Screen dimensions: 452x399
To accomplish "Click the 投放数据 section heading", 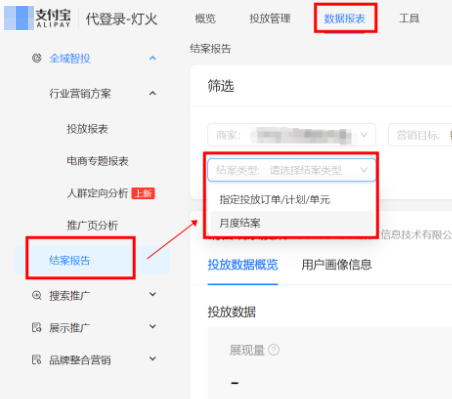I will pyautogui.click(x=232, y=312).
